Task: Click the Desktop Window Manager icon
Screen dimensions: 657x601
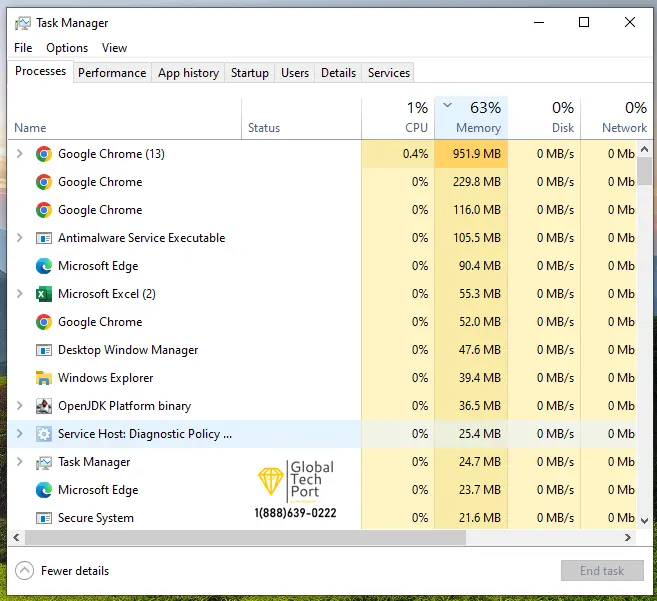Action: 44,350
